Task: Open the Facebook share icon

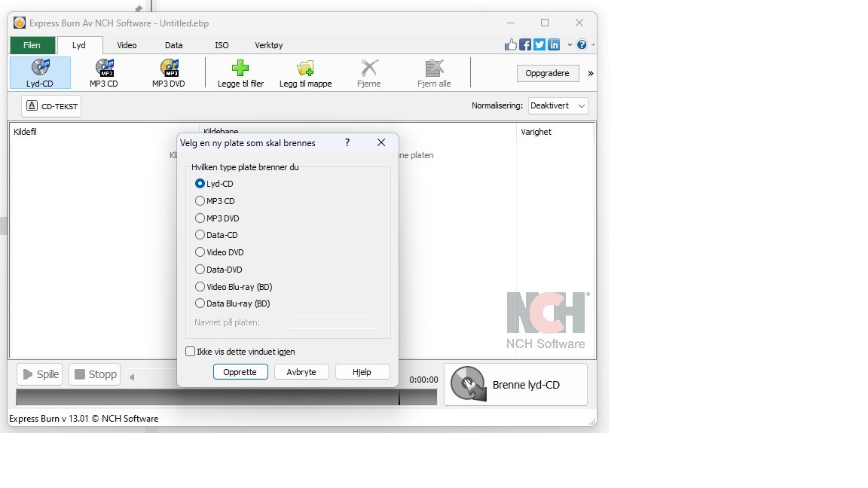Action: pos(525,44)
